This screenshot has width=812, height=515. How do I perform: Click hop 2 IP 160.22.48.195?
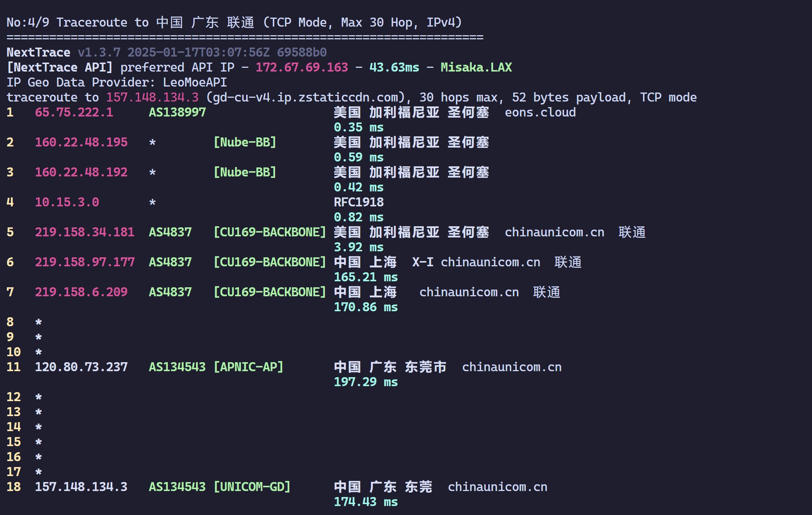81,142
